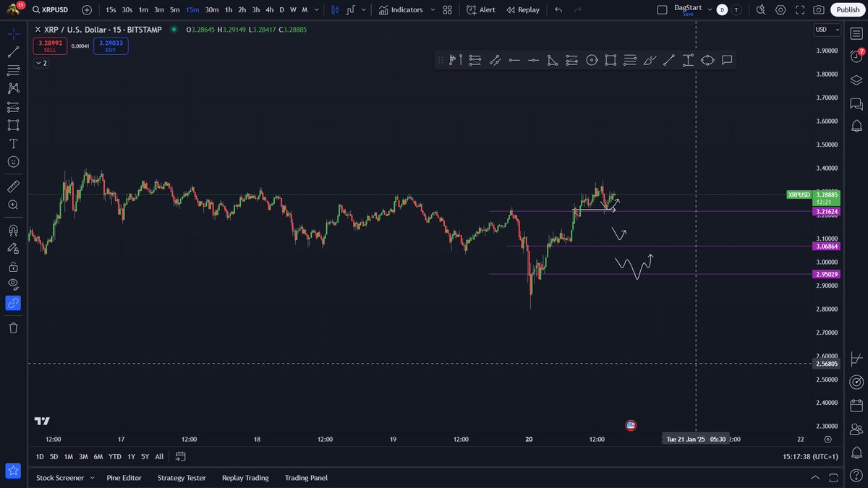Open the Fib retracement tools in left sidebar

[x=13, y=70]
